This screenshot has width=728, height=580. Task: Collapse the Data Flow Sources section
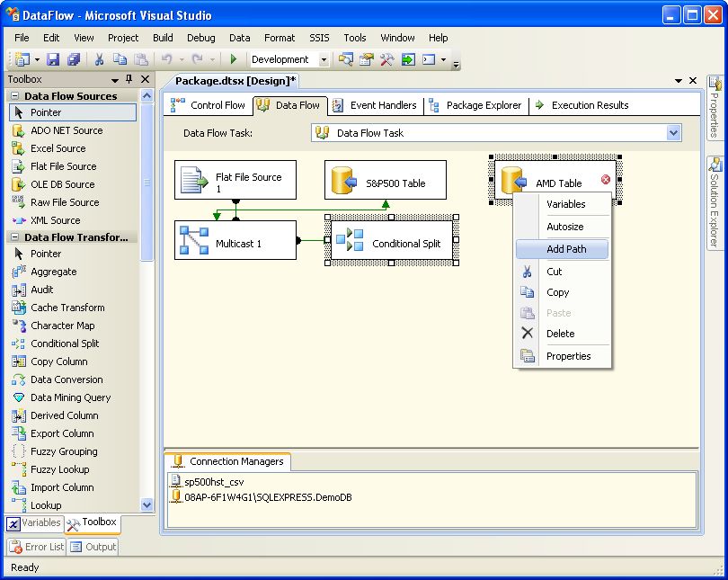(15, 95)
